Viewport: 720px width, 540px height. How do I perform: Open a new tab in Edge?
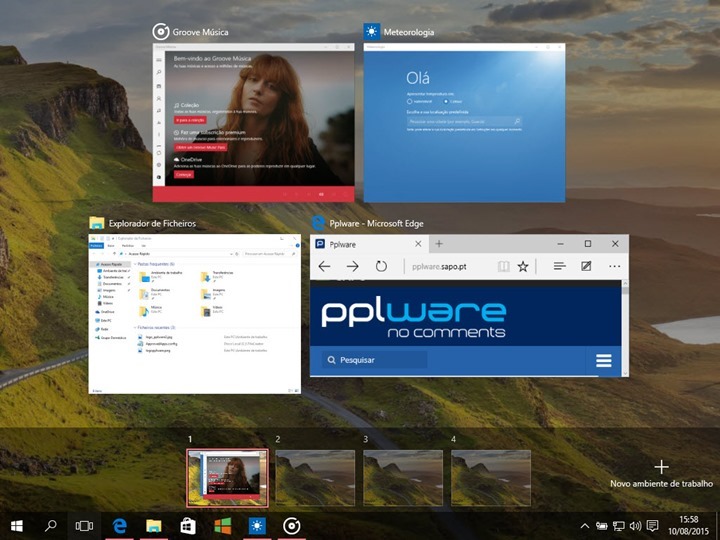pos(439,244)
